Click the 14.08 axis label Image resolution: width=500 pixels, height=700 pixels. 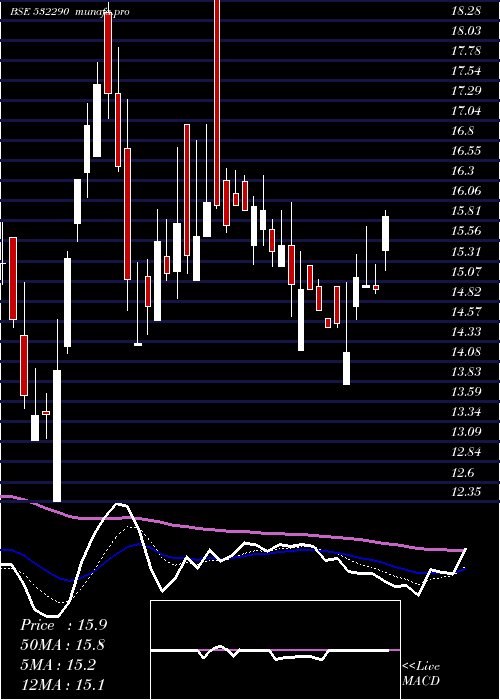(x=466, y=352)
